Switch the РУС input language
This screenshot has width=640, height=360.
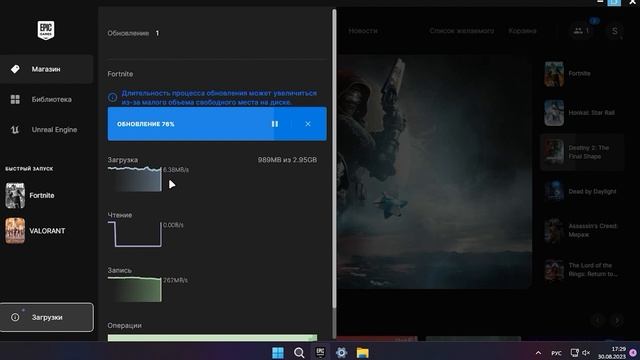point(556,353)
